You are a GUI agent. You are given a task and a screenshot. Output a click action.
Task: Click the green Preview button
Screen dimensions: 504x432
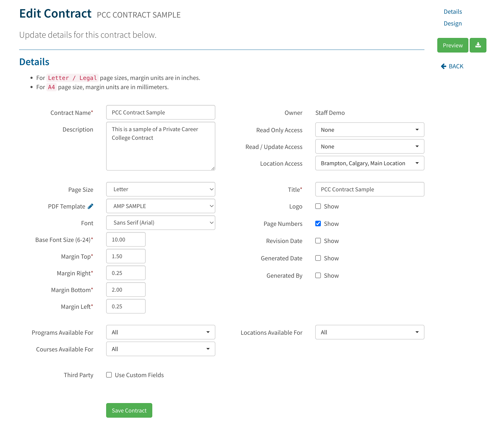pos(453,45)
